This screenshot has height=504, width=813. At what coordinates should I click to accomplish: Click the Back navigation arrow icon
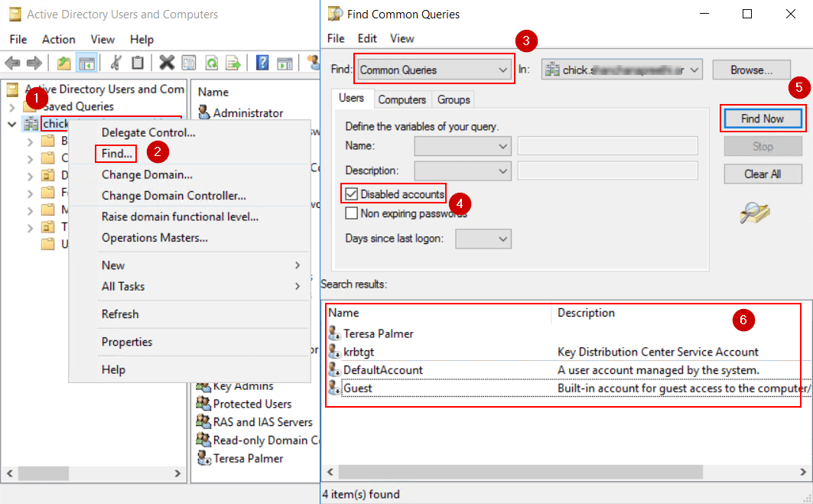pos(13,63)
